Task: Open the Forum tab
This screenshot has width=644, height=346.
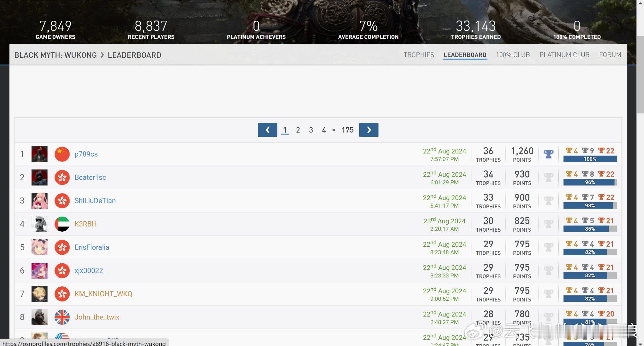Action: (x=610, y=55)
